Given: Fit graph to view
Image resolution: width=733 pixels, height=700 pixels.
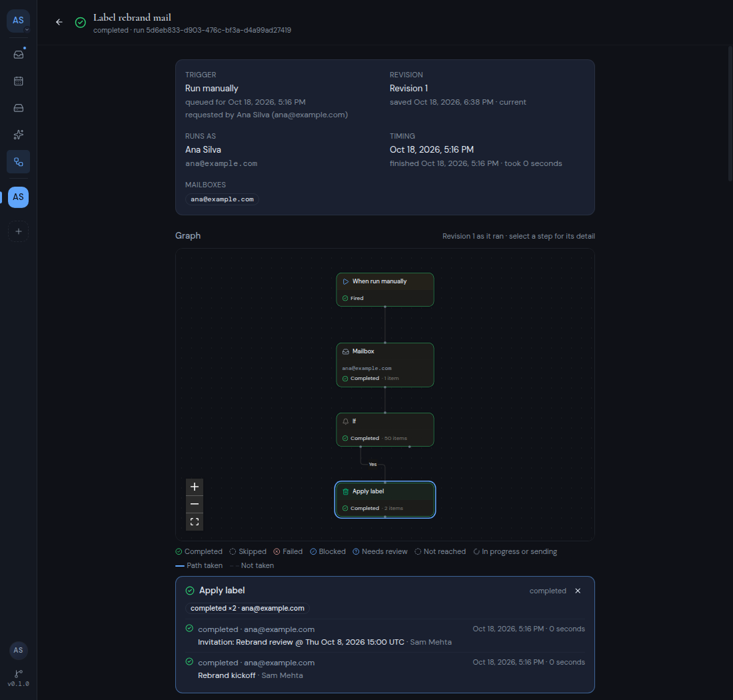Looking at the screenshot, I should 195,522.
